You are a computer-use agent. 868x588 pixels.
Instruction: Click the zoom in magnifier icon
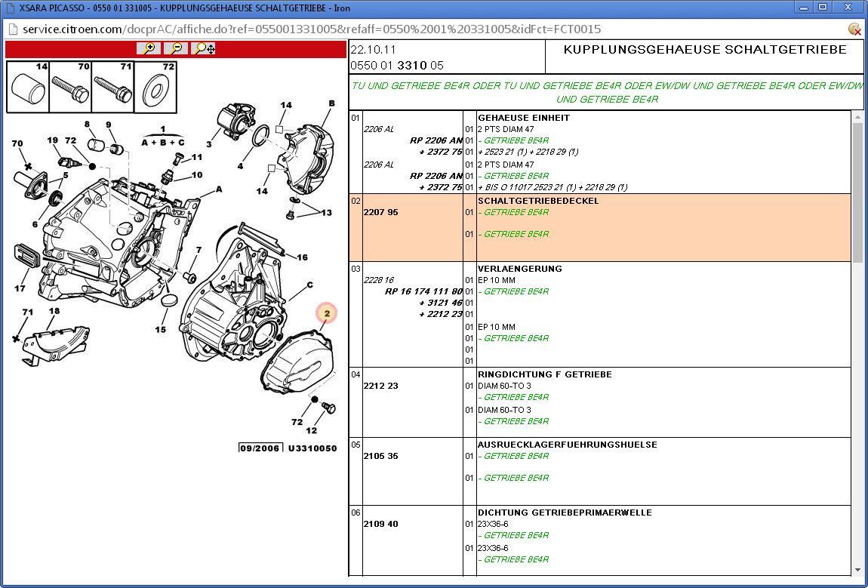pos(149,49)
